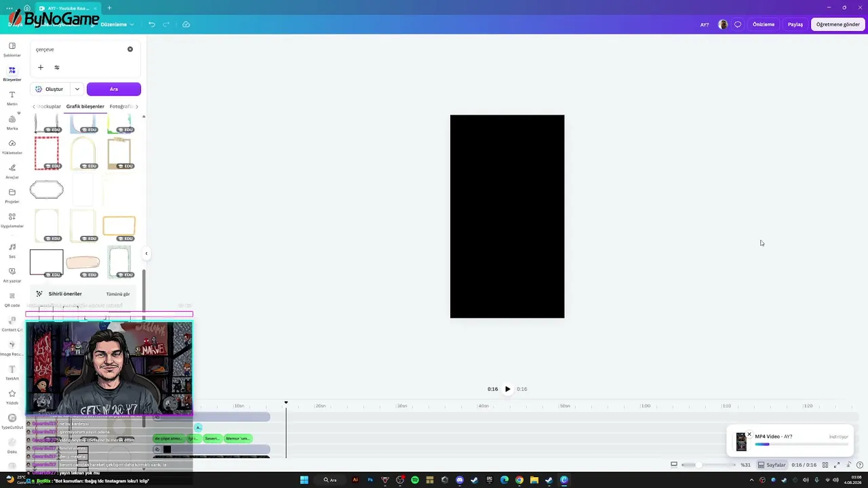This screenshot has height=488, width=868.
Task: Enter fullscreen with the expand arrows icon
Action: (x=837, y=465)
